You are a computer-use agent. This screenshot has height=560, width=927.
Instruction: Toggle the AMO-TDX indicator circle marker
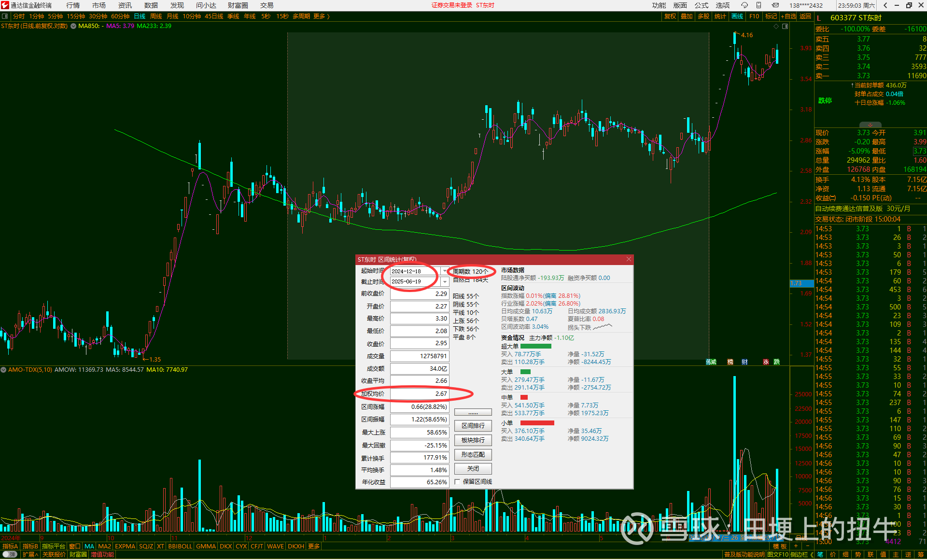coord(3,370)
